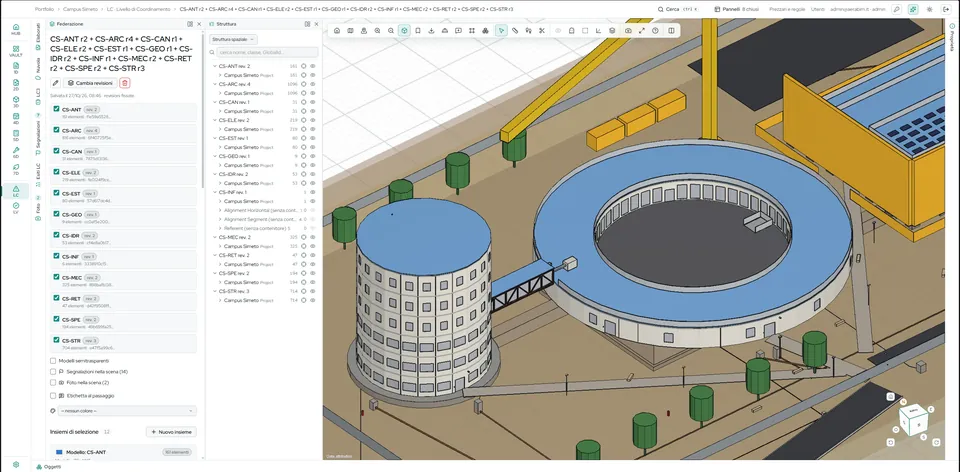Screen dimensions: 960x472
Task: Open the Proprietà tab on right edge
Action: pos(952,36)
